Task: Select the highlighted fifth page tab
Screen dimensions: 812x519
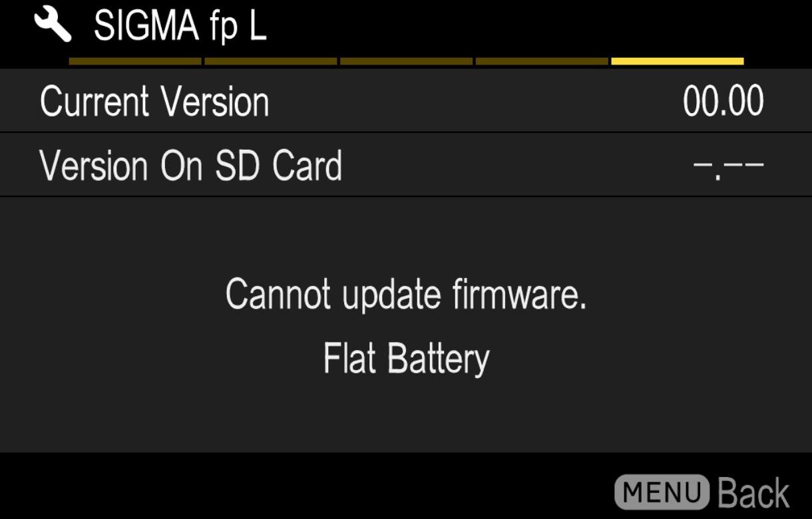Action: tap(678, 61)
